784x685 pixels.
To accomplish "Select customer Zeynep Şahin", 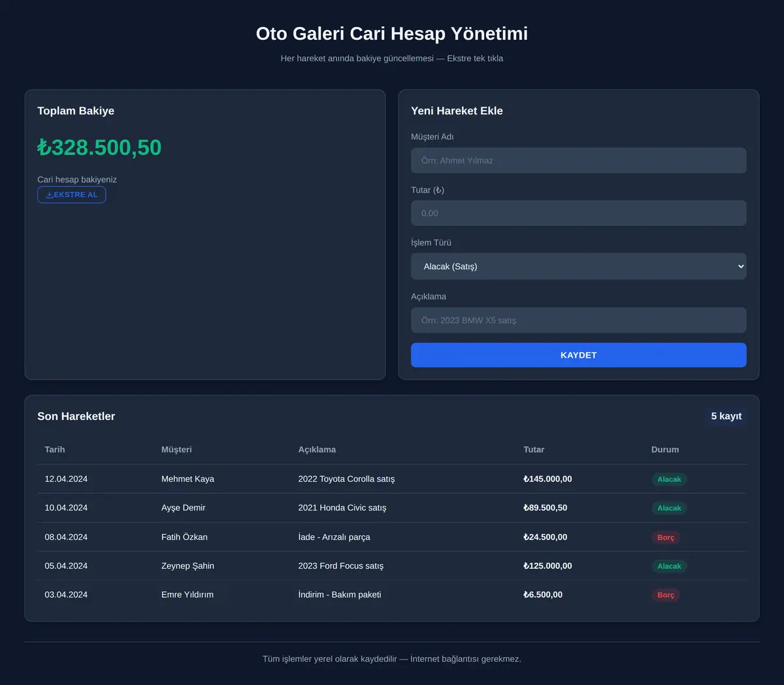I will point(188,566).
